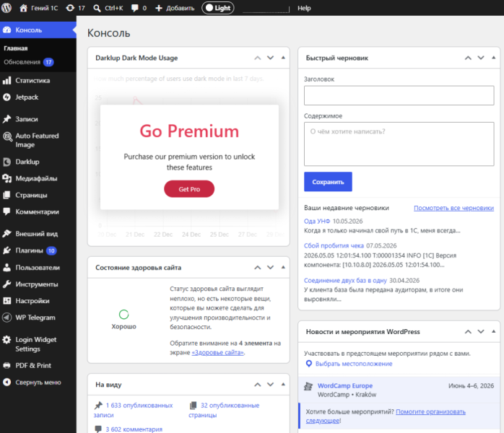The height and width of the screenshot is (433, 504).
Task: Open 32 опубликованные страницы link
Action: (224, 410)
